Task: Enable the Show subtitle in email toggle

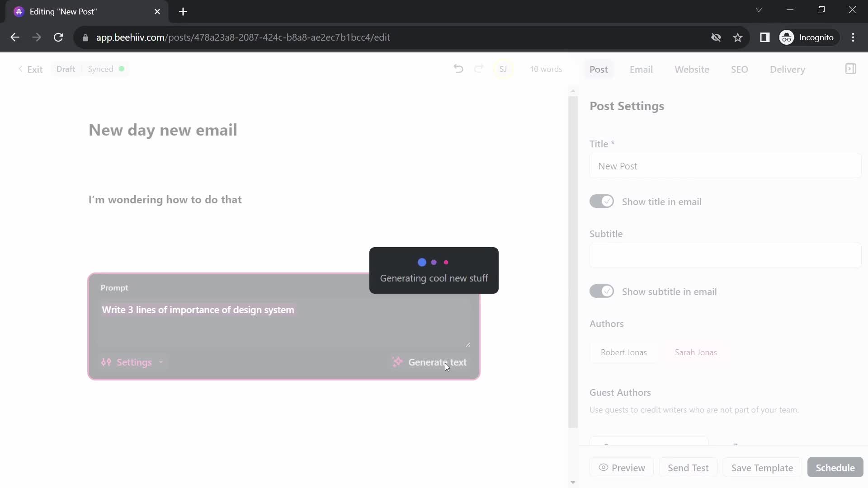Action: (602, 291)
